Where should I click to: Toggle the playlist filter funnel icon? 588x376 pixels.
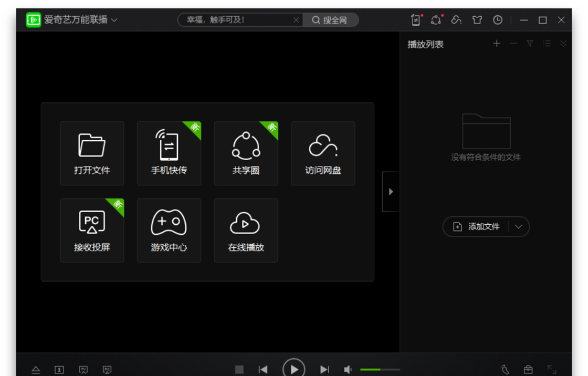[529, 44]
